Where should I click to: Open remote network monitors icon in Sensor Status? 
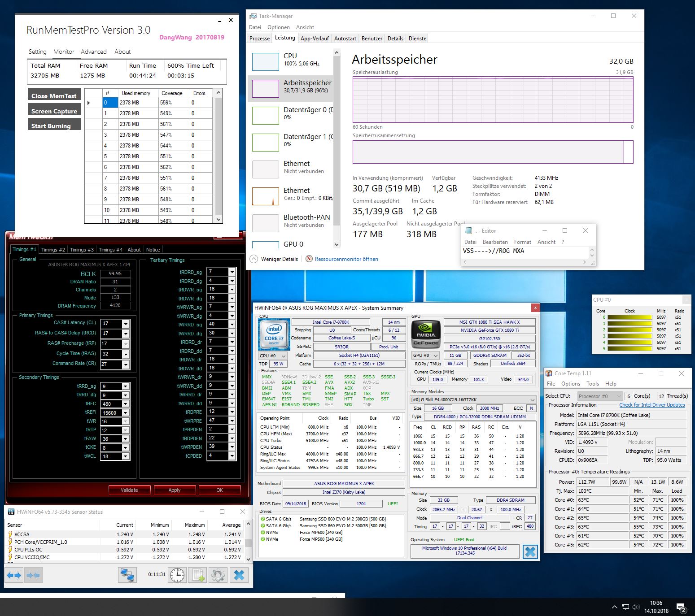(127, 575)
